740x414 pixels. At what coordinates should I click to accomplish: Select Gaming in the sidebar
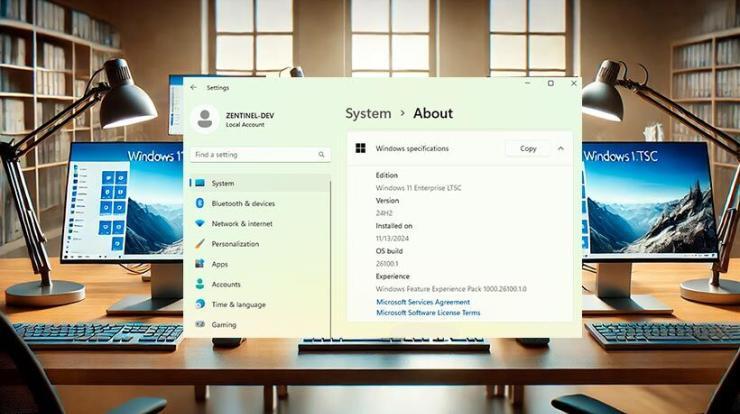pos(260,325)
